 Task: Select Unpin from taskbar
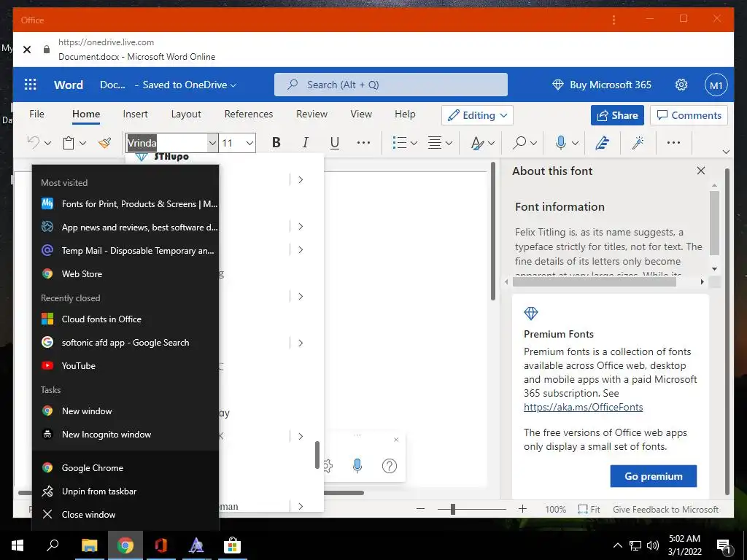coord(125,491)
